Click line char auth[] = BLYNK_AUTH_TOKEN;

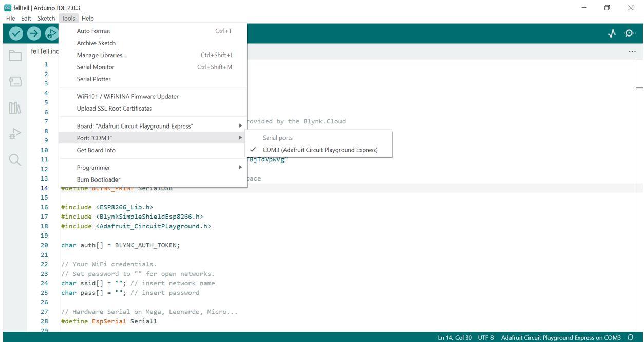click(120, 245)
